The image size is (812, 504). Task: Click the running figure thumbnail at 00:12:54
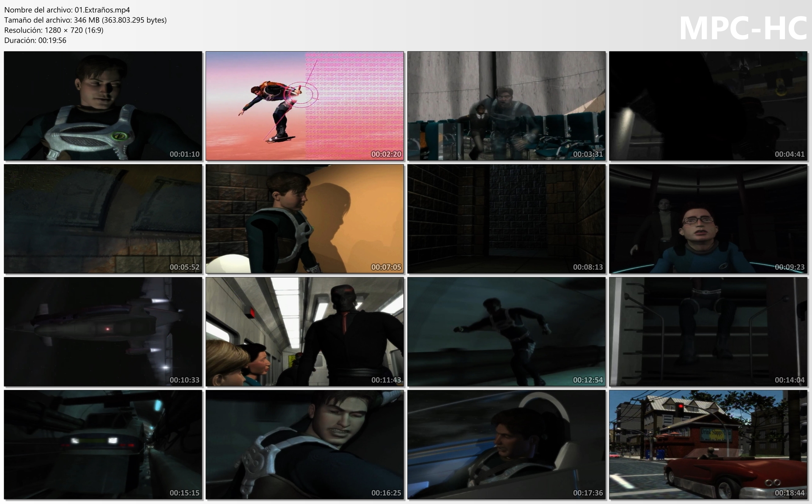(506, 331)
